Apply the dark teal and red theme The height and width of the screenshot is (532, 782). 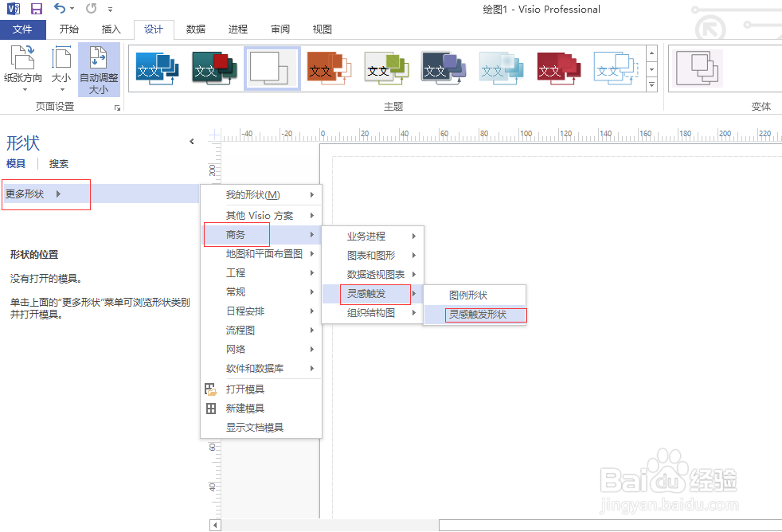pyautogui.click(x=215, y=68)
